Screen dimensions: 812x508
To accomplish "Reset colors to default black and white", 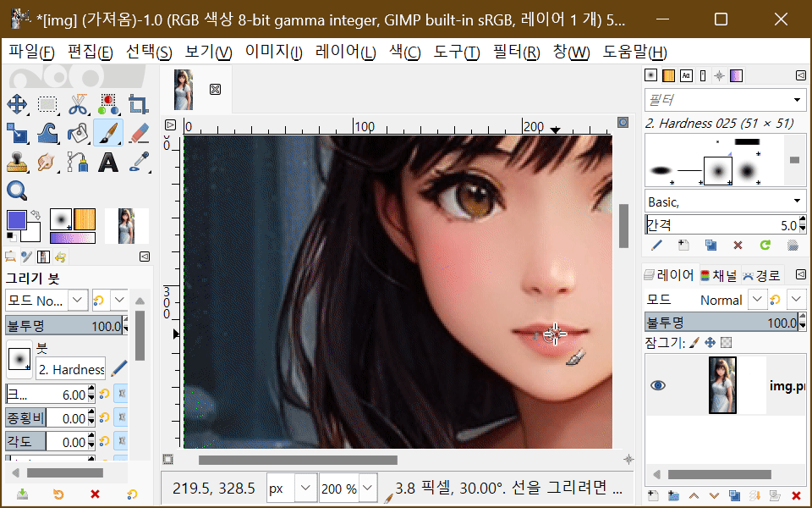I will pyautogui.click(x=11, y=237).
